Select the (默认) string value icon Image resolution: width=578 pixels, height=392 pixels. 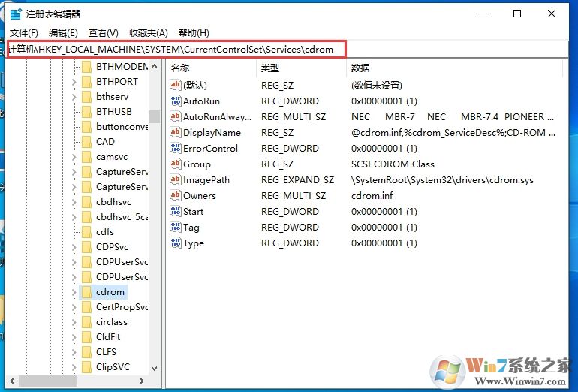[x=176, y=85]
